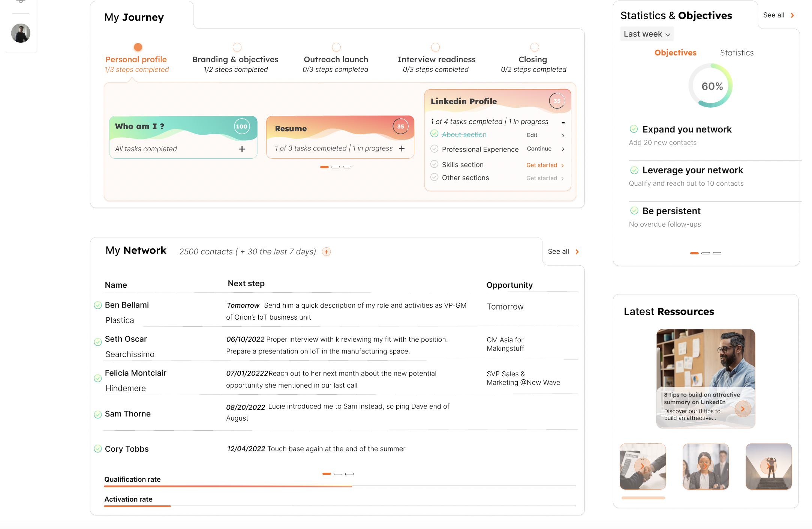Click the Who am I 100 score badge
The image size is (812, 529).
click(242, 126)
